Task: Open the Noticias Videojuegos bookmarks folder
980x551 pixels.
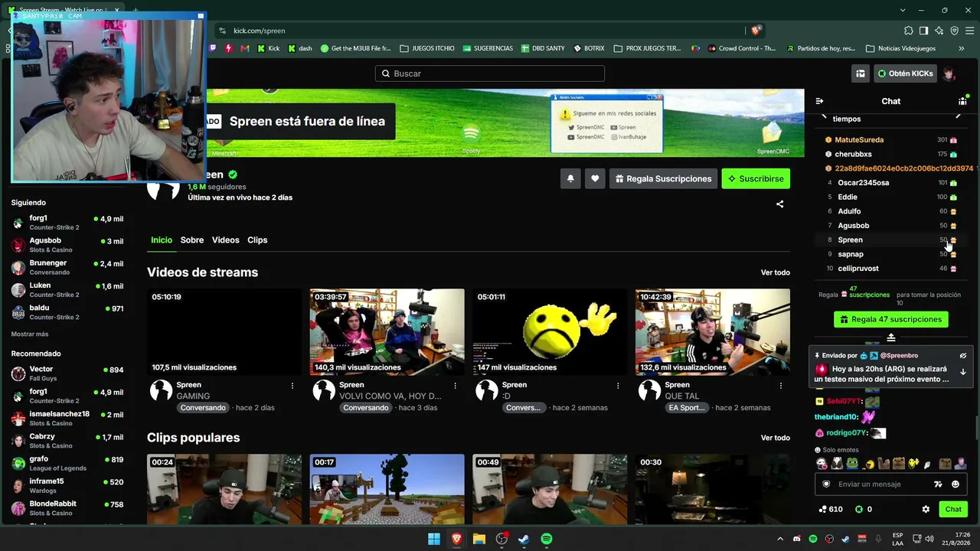Action: pos(900,48)
